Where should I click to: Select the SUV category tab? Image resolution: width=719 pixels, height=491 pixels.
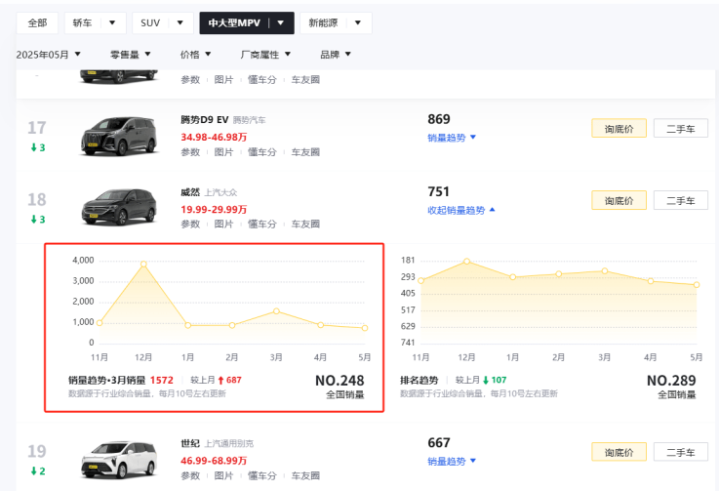coord(150,23)
